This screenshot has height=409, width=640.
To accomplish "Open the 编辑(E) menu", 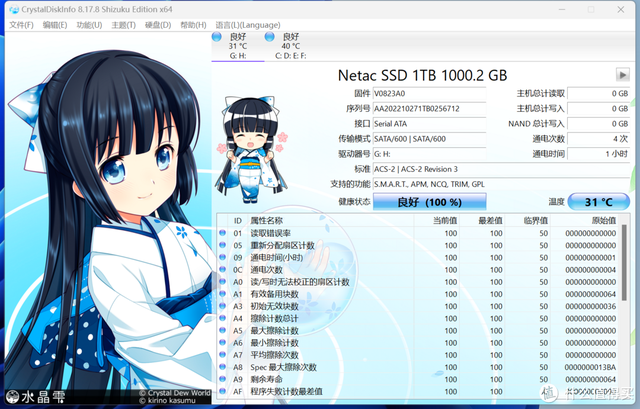I will (55, 25).
